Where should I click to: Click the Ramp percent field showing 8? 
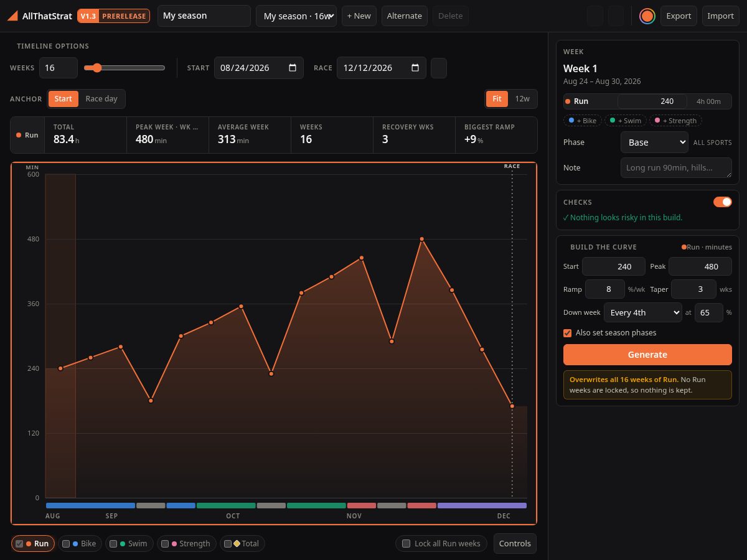pyautogui.click(x=605, y=289)
